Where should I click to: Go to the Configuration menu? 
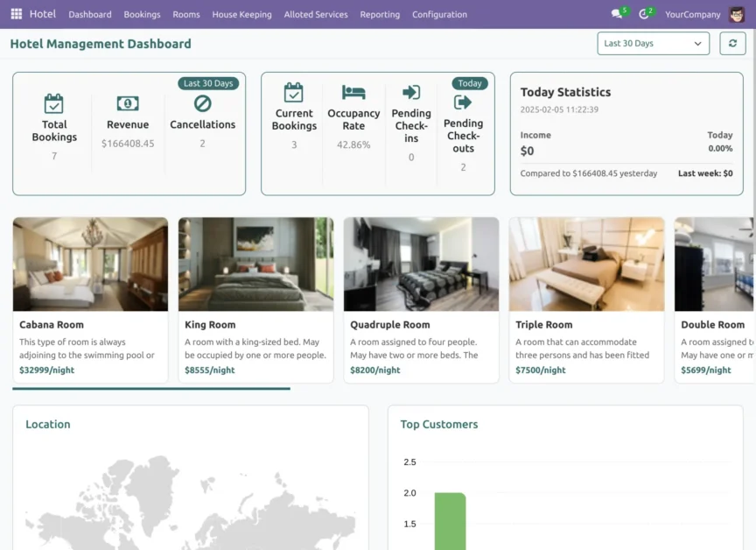(439, 14)
